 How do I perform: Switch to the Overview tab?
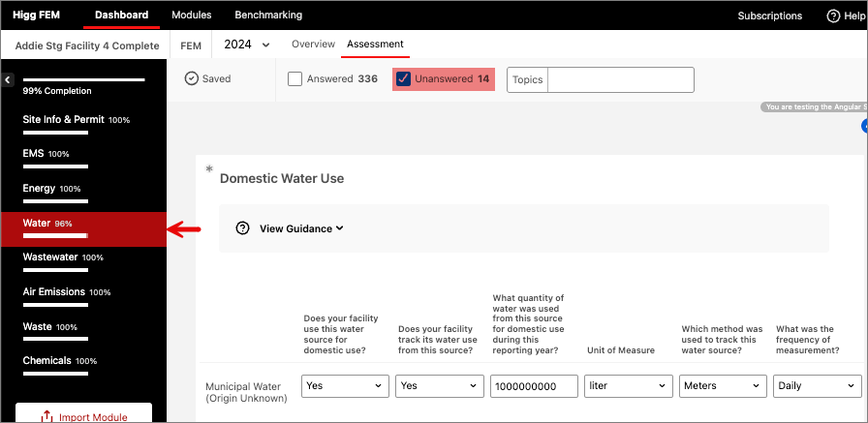[313, 45]
